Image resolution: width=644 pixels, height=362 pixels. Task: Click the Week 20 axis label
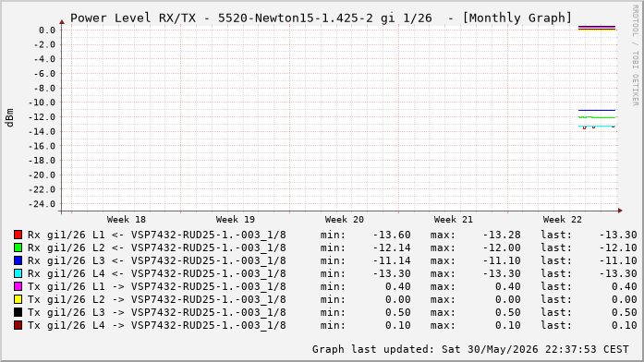[345, 220]
